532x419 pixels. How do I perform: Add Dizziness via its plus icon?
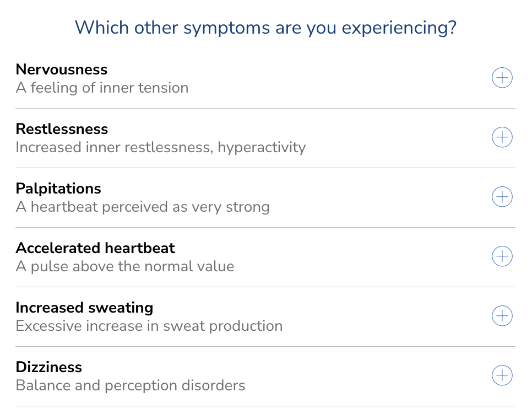[502, 375]
